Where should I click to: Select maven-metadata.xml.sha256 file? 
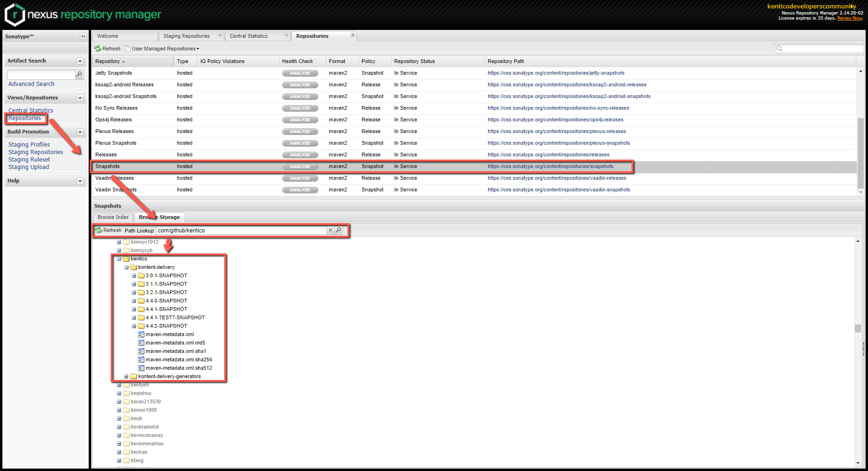tap(179, 359)
